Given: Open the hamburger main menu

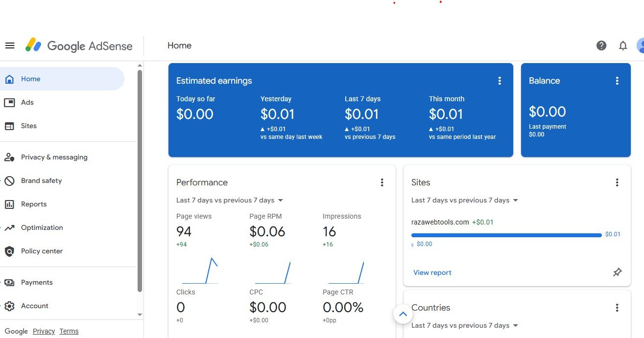Looking at the screenshot, I should tap(10, 45).
